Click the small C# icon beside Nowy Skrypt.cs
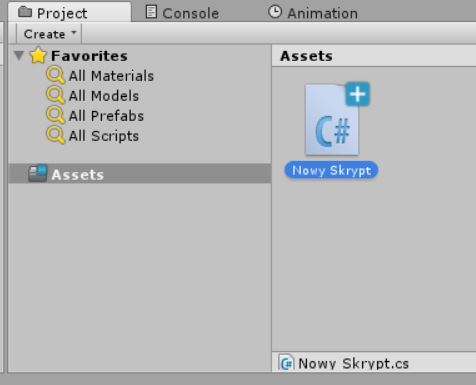 [286, 363]
